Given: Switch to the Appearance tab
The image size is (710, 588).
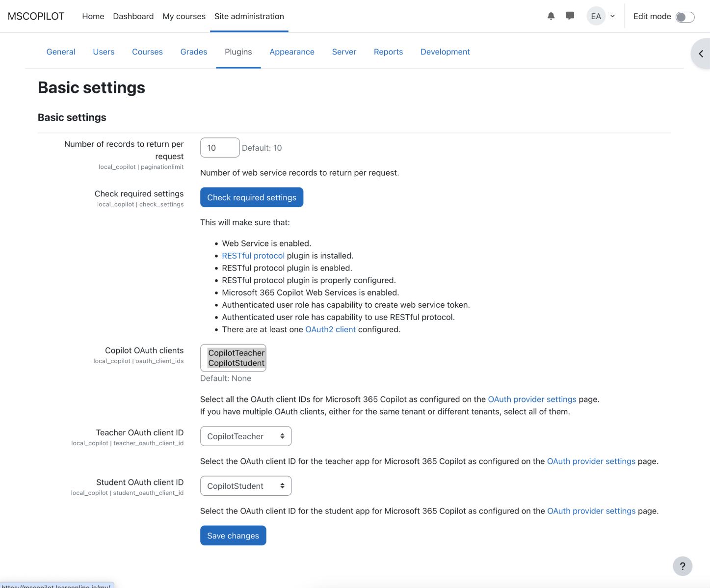Looking at the screenshot, I should 291,52.
